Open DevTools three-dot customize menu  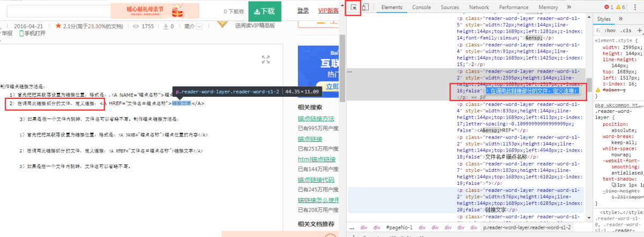pos(635,8)
